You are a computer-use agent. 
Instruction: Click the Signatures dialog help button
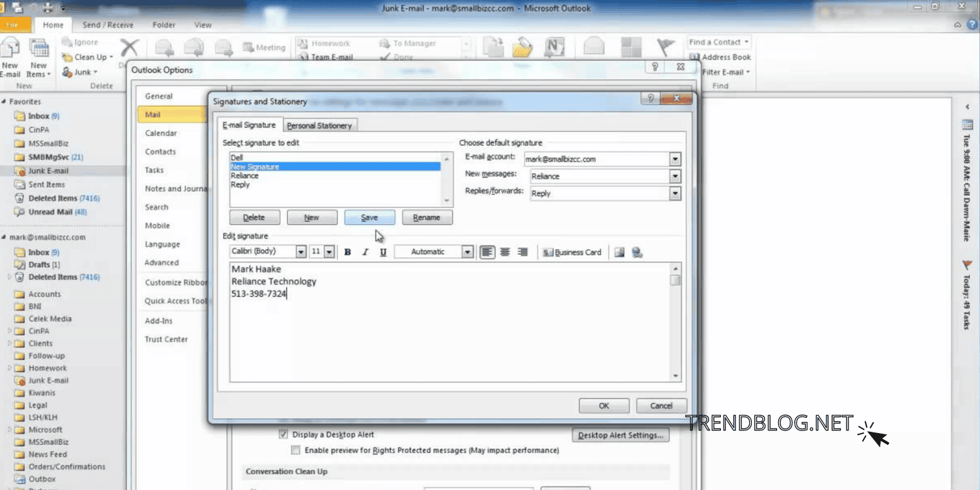[x=650, y=99]
